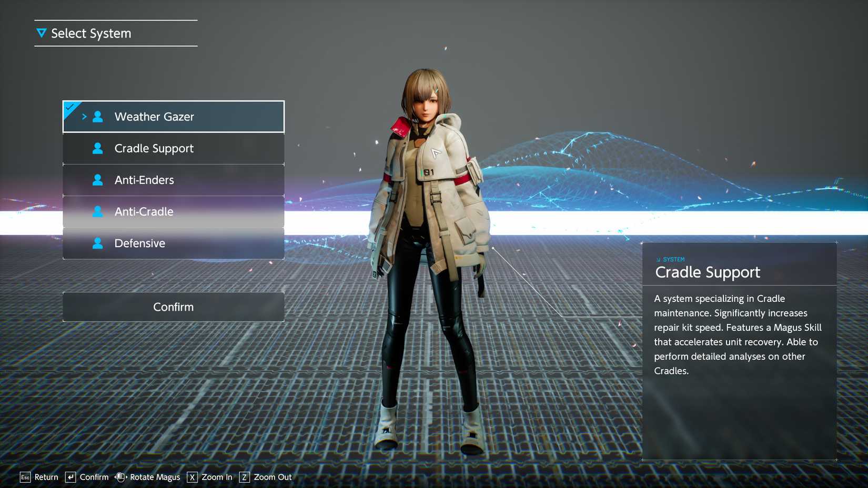Click the Anti-Enders person icon
The height and width of the screenshot is (488, 868).
coord(98,180)
